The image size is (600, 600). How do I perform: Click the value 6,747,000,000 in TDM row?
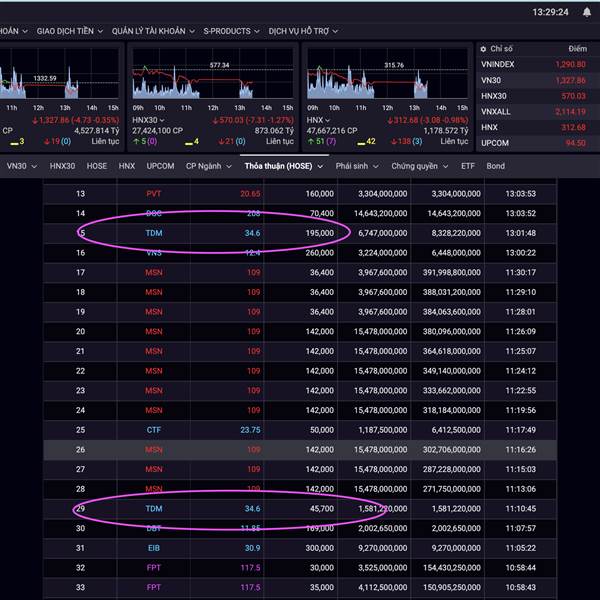click(383, 233)
